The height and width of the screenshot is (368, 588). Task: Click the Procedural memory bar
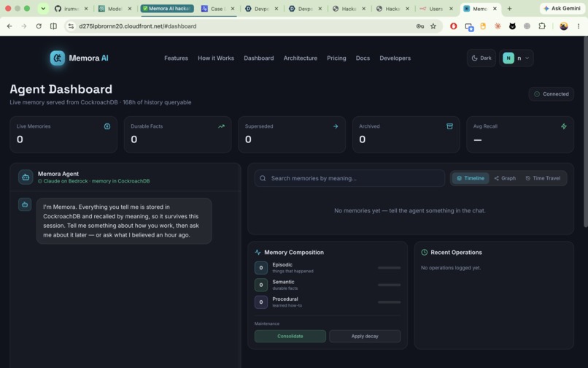(390, 302)
